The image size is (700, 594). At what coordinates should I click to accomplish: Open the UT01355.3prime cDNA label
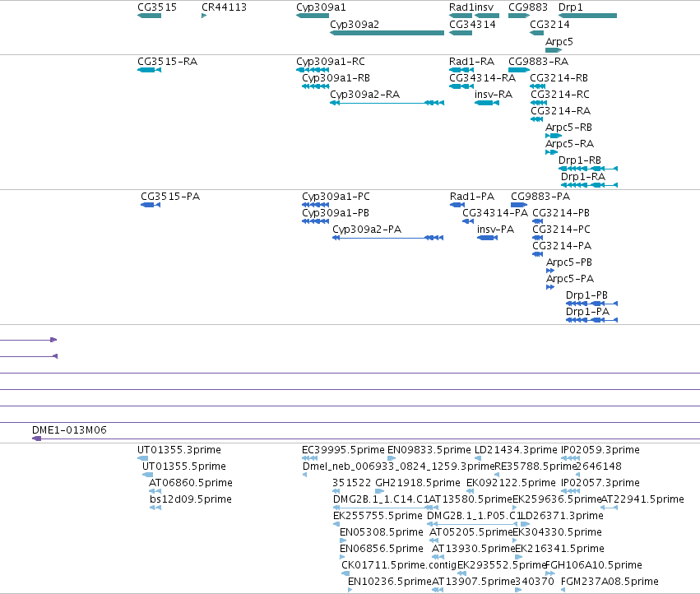point(179,450)
